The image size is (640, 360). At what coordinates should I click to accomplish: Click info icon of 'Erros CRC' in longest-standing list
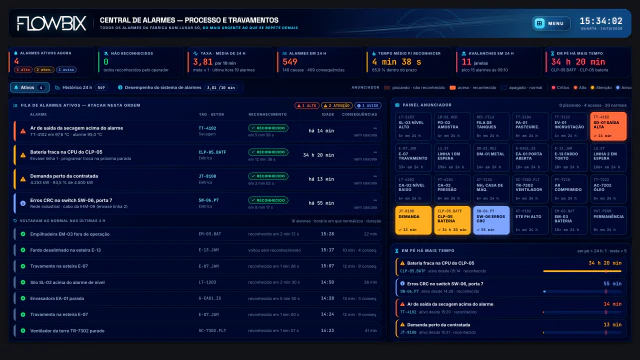(402, 284)
